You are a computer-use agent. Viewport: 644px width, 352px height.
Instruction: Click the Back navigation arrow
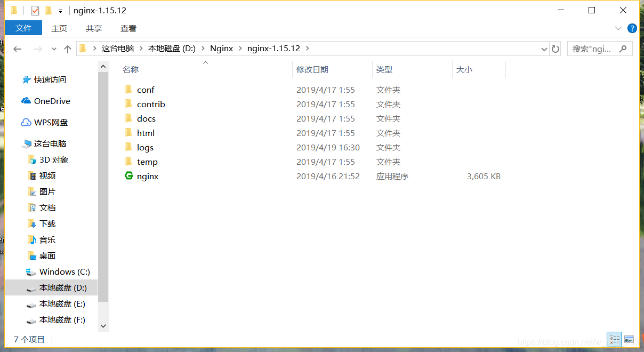(18, 49)
